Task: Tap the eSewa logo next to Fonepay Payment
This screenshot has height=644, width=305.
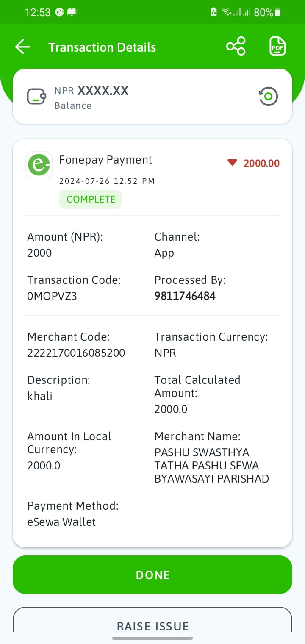Action: 39,165
